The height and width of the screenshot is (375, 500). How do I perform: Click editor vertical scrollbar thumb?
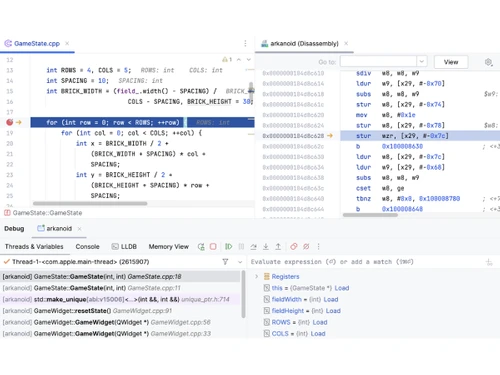[251, 91]
